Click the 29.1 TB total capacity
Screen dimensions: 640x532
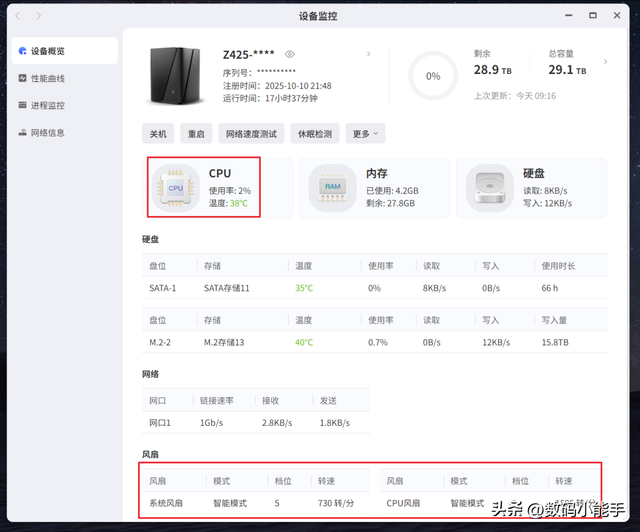(x=567, y=70)
